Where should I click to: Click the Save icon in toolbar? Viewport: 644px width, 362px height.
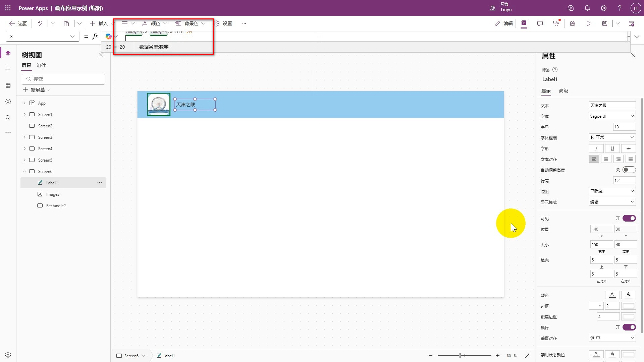click(x=604, y=23)
